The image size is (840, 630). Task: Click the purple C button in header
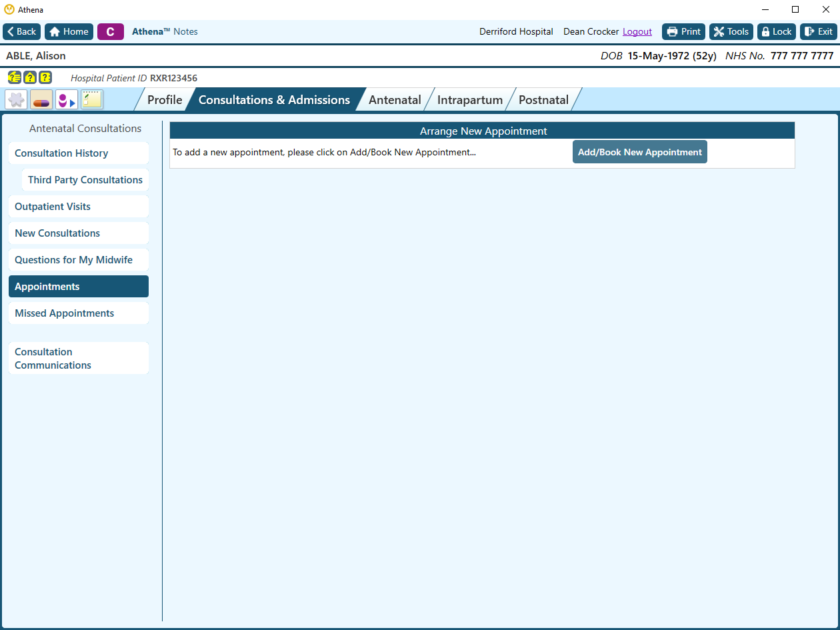coord(111,31)
